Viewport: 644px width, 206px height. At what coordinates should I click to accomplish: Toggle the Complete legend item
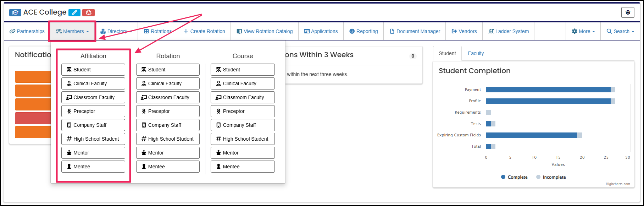(x=514, y=177)
